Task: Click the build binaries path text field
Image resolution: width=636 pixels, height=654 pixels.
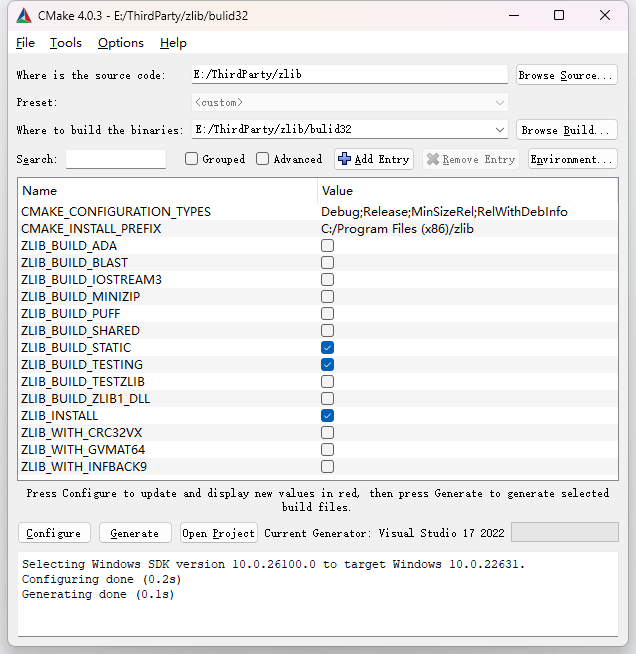Action: (342, 129)
